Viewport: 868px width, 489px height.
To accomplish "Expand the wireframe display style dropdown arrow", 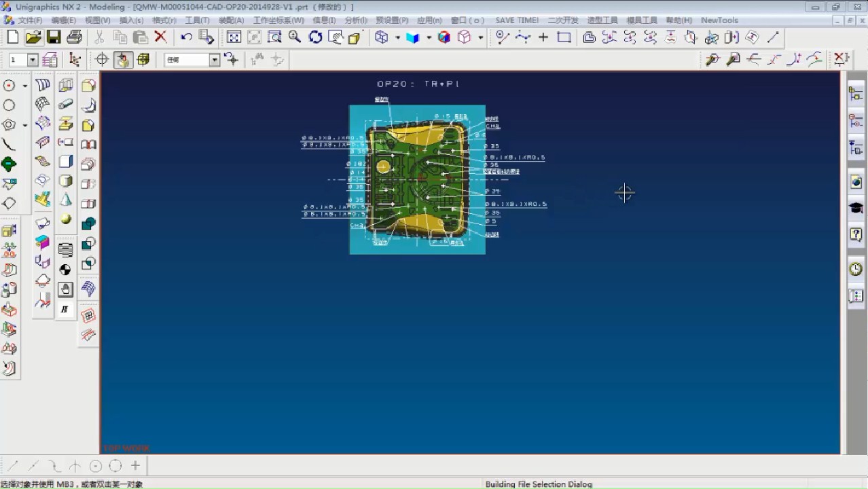I will click(397, 38).
